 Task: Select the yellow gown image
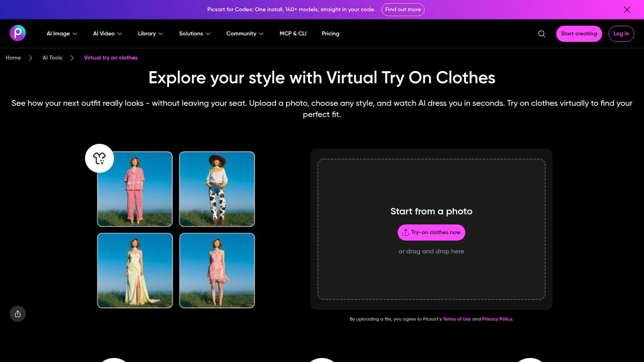(x=135, y=271)
